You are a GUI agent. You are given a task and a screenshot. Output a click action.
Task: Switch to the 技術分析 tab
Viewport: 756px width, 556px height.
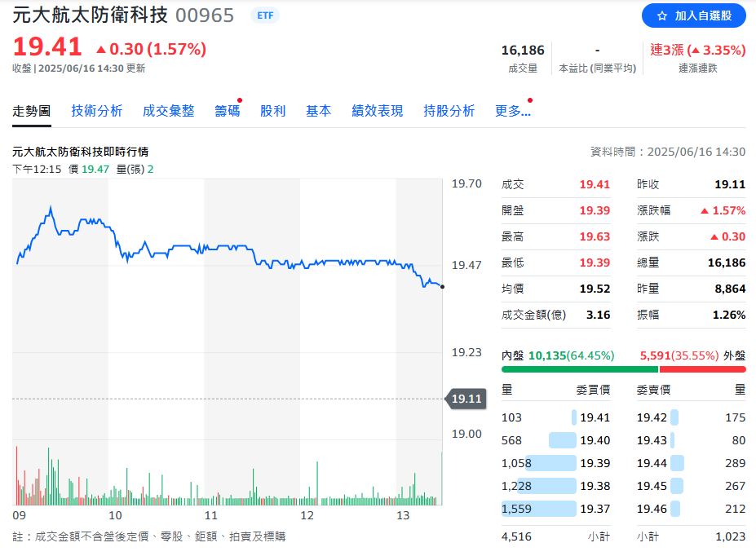click(x=97, y=111)
